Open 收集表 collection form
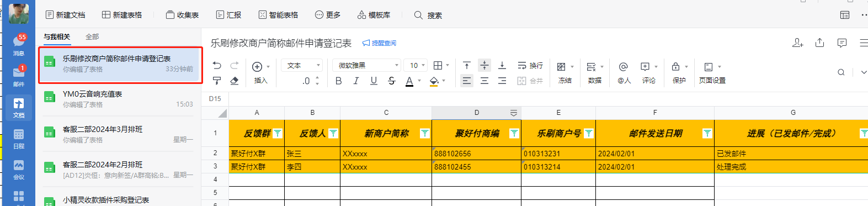The width and height of the screenshot is (868, 206). [x=182, y=15]
